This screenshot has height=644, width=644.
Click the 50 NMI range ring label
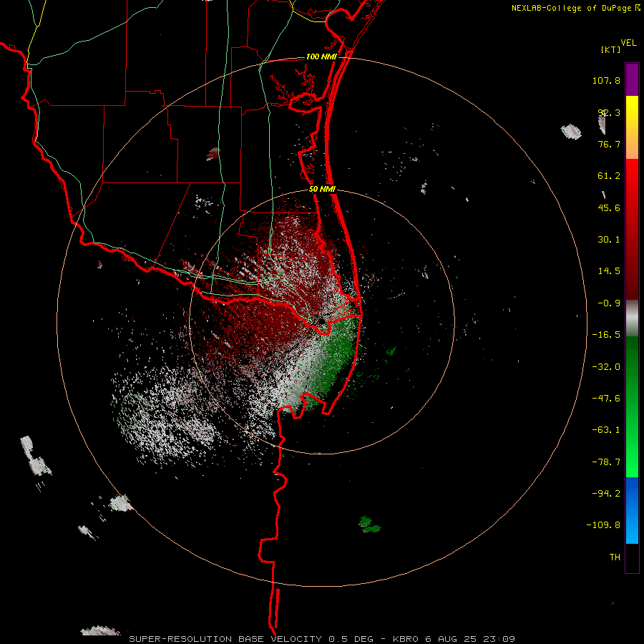pyautogui.click(x=323, y=190)
